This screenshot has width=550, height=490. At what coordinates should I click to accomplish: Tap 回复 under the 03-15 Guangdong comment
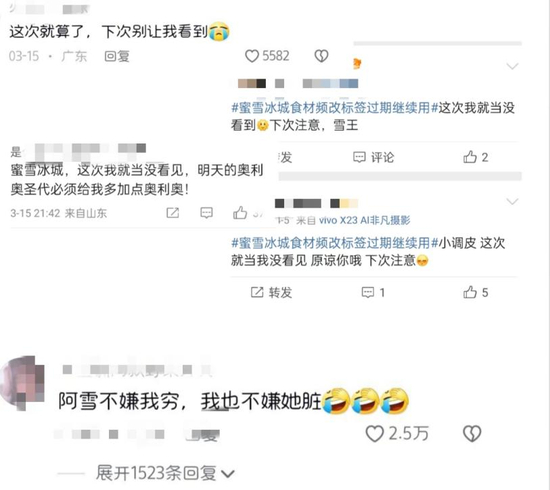(117, 56)
